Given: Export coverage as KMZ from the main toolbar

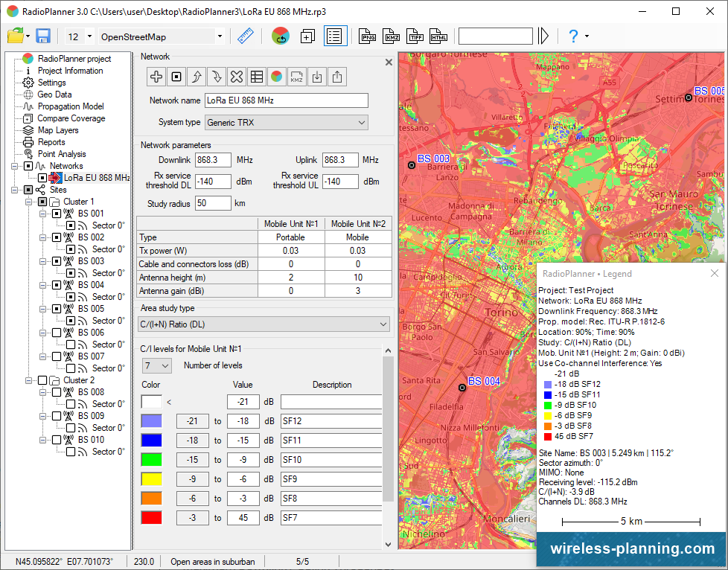Looking at the screenshot, I should coord(391,36).
